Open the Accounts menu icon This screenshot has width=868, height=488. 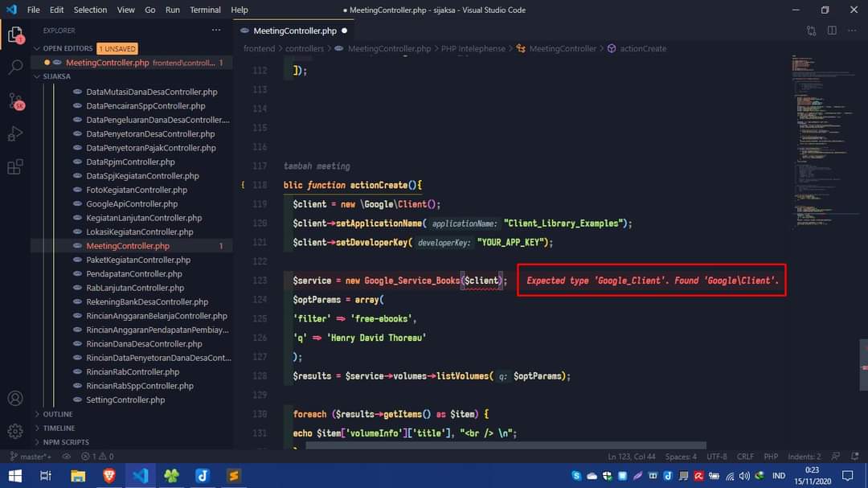click(15, 398)
